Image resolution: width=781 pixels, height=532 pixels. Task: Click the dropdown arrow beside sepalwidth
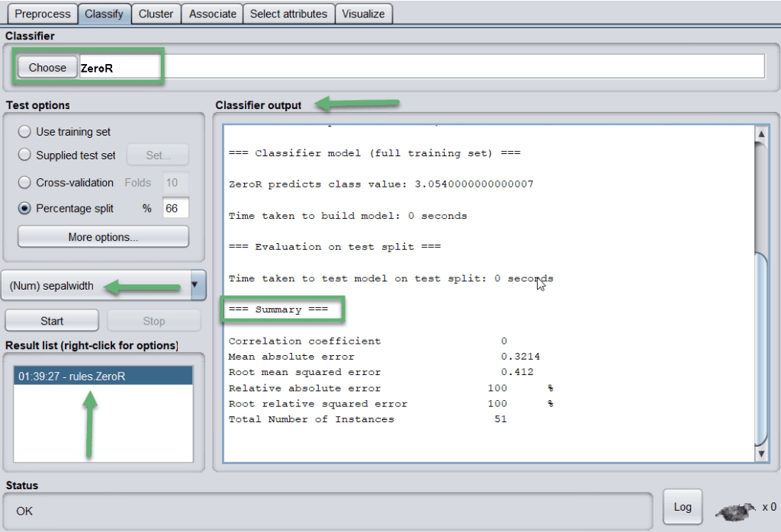(x=198, y=286)
